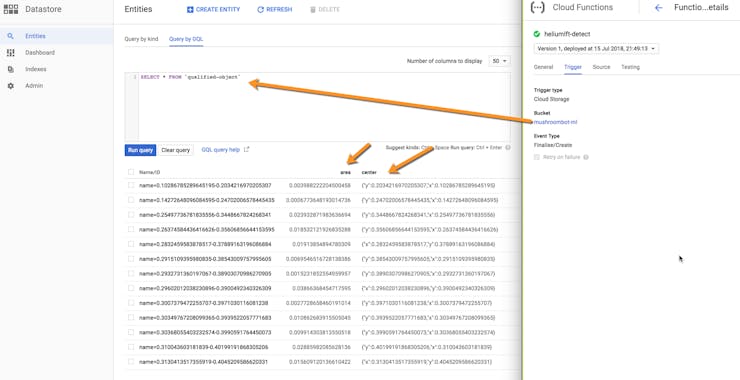Viewport: 740px width, 380px height.
Task: Check the row name=0.3036805540323257
Action: (x=131, y=332)
